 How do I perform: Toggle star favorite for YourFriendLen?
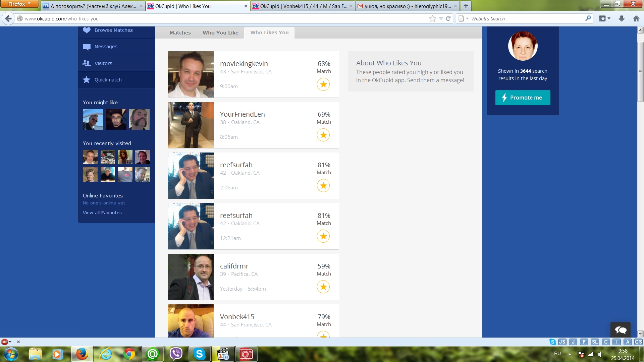tap(323, 135)
